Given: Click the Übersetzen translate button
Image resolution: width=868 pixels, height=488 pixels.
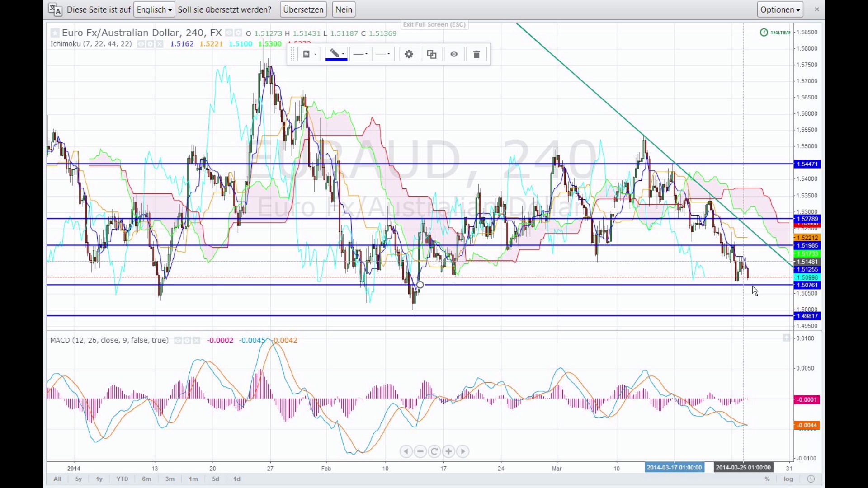Looking at the screenshot, I should [x=303, y=9].
